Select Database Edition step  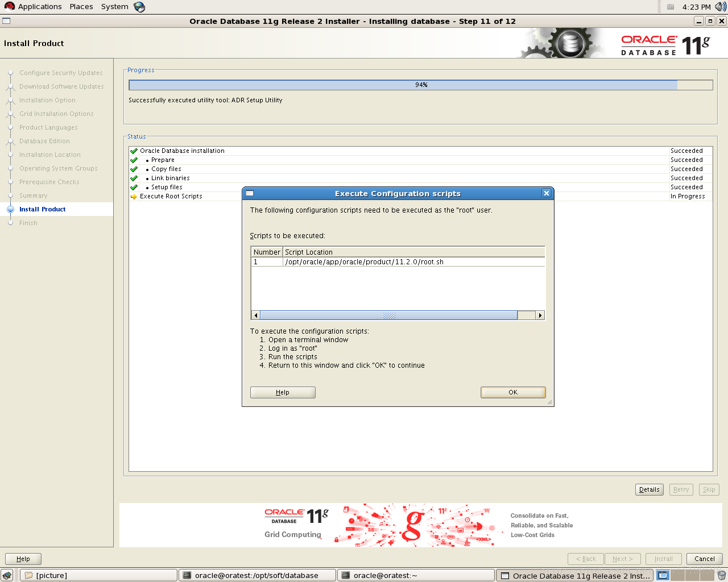click(x=44, y=141)
